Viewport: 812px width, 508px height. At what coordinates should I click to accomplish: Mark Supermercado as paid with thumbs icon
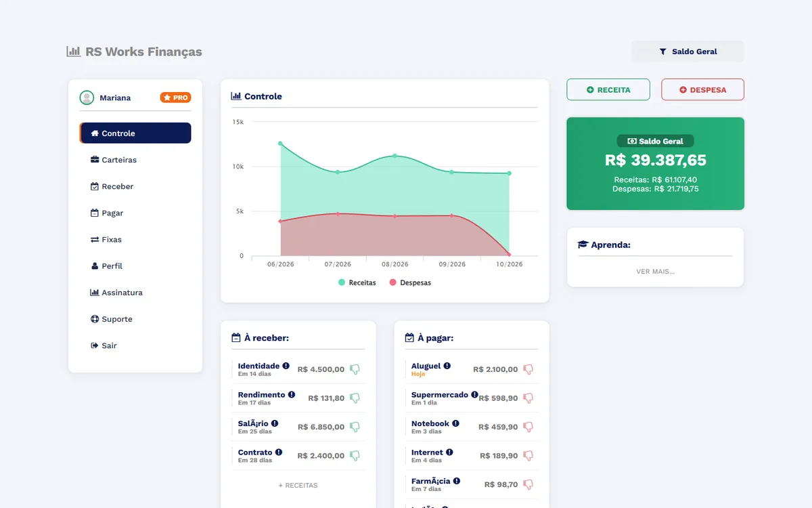point(528,398)
